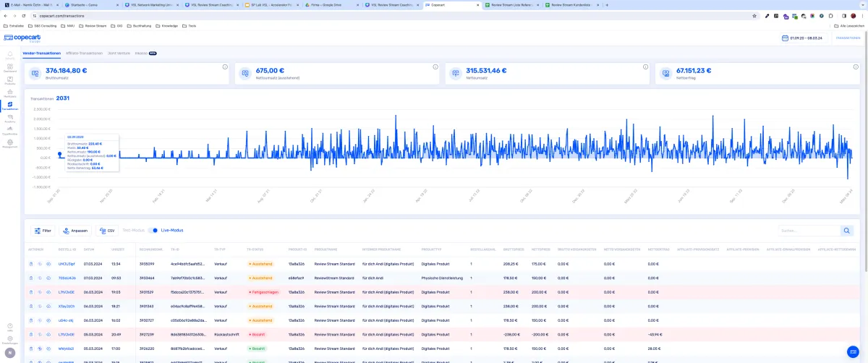
Task: Reload the page with the refresh icon
Action: pyautogui.click(x=24, y=15)
